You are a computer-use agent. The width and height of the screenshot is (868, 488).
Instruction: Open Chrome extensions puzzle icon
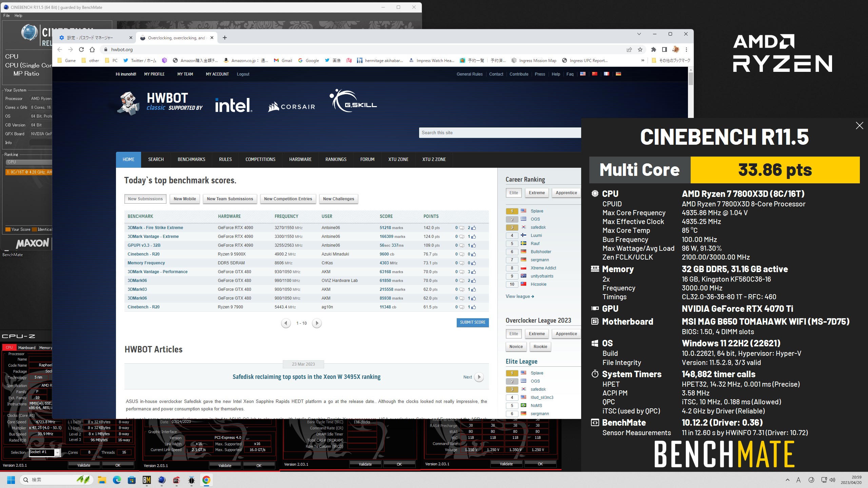(x=654, y=49)
